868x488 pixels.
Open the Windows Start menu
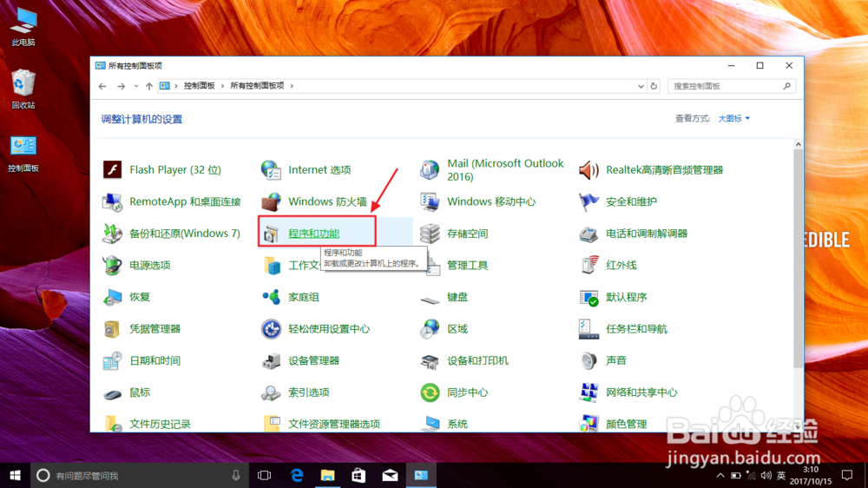(x=15, y=475)
